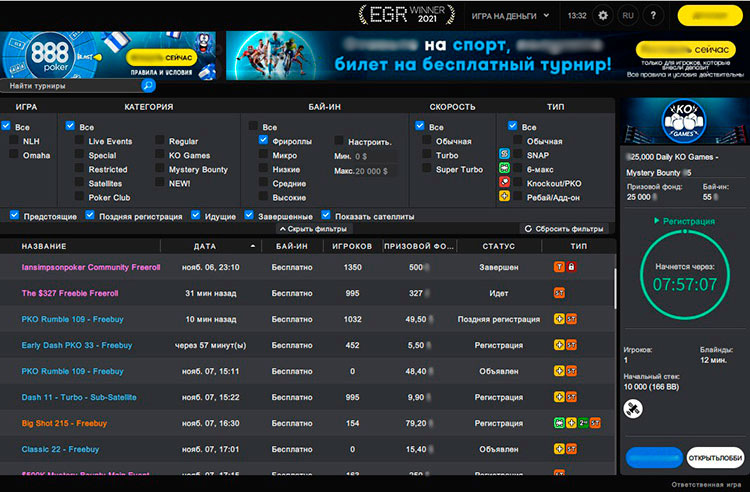
Task: Click the T icon in Iansimpsonpoker row
Action: coord(559,267)
